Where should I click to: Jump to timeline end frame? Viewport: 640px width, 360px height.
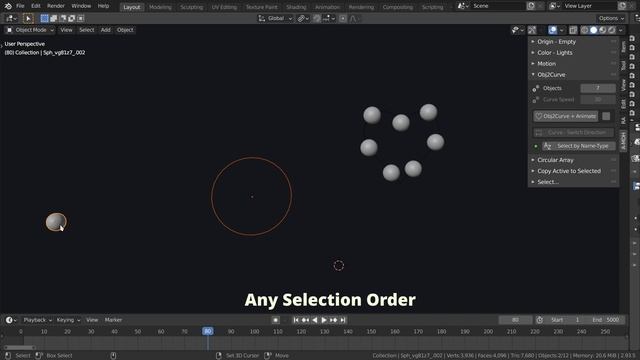pos(343,320)
